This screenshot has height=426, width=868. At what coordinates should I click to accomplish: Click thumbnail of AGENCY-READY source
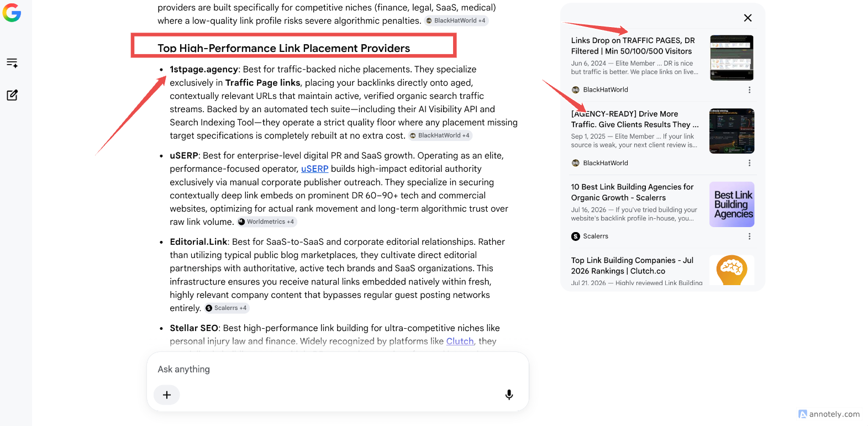coord(732,131)
